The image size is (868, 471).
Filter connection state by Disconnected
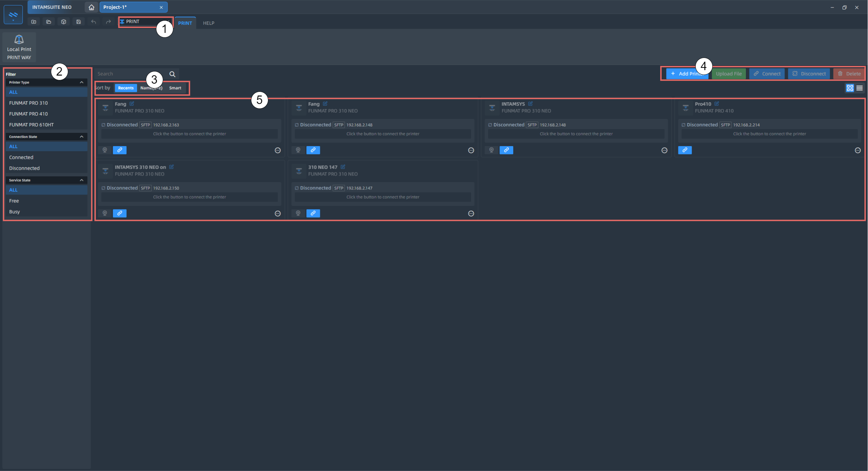[x=24, y=168]
